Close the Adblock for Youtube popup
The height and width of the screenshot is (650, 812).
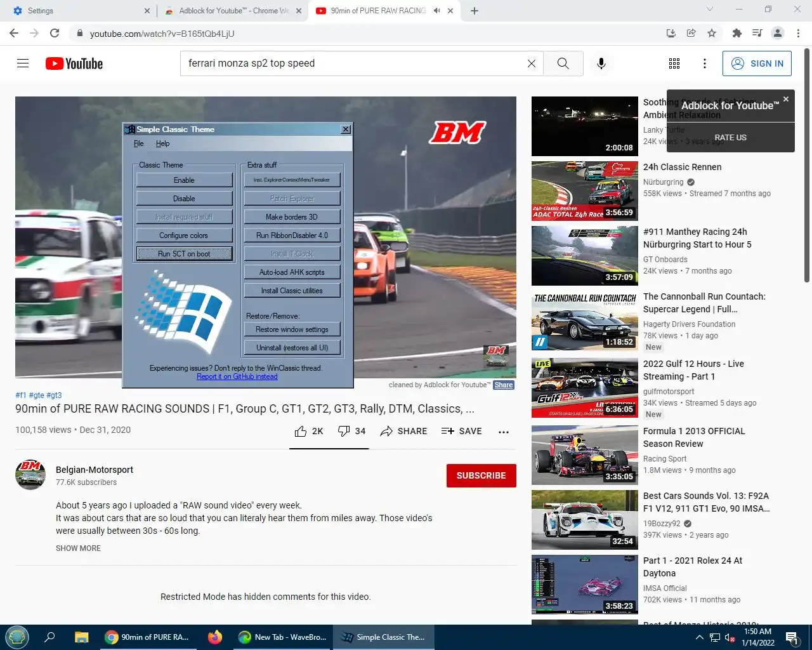[x=786, y=99]
